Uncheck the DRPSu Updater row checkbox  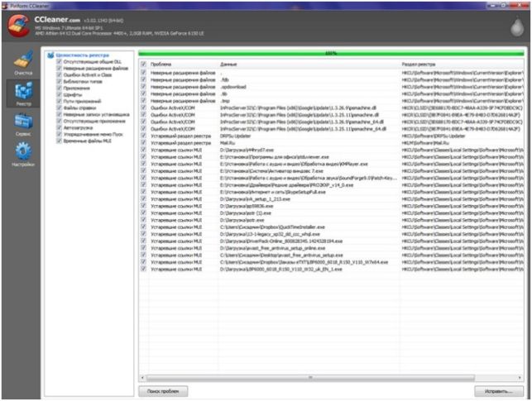[143, 136]
